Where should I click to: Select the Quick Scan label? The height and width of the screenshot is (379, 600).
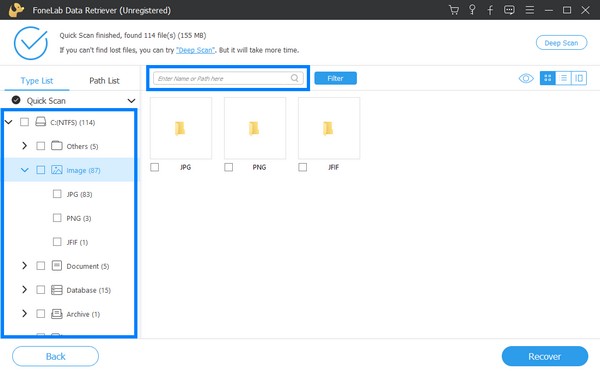(x=46, y=101)
